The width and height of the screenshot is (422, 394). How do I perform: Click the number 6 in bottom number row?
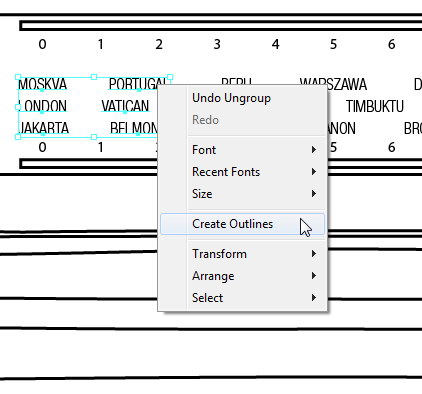tap(392, 147)
